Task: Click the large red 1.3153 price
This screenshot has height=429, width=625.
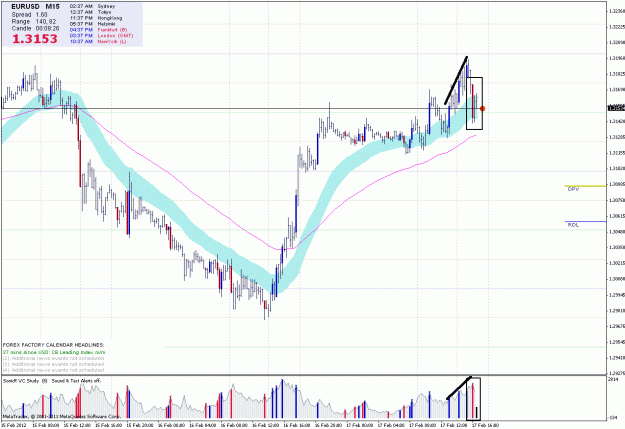Action: [35, 39]
